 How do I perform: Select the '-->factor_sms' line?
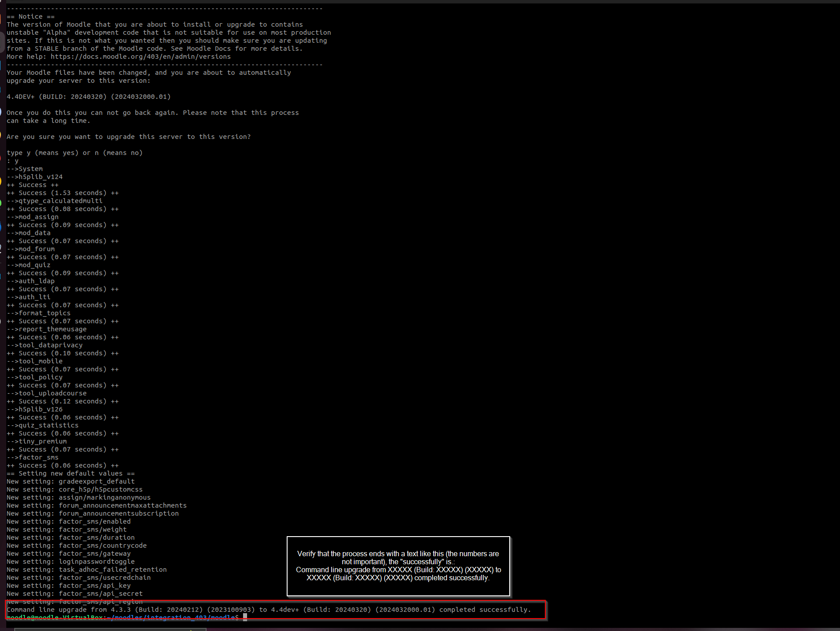33,457
